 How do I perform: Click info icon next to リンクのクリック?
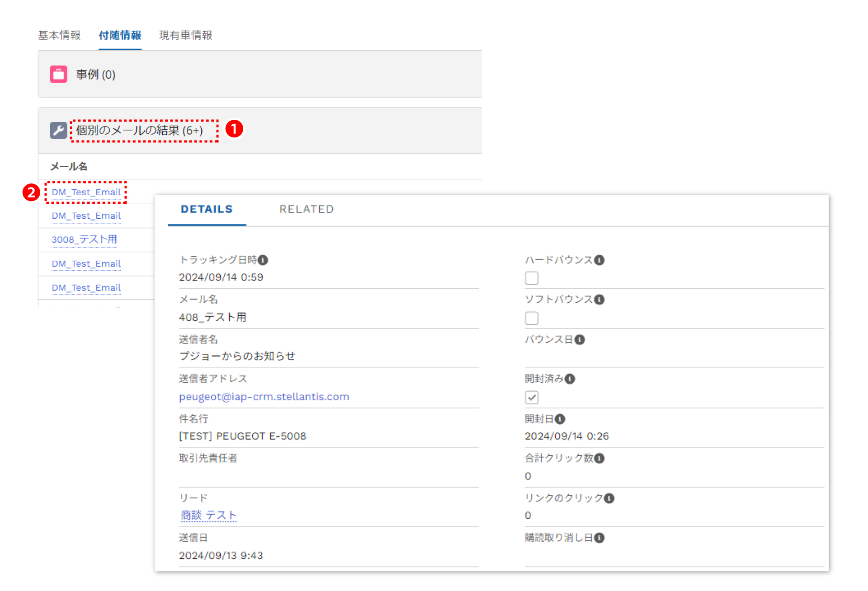[x=609, y=498]
